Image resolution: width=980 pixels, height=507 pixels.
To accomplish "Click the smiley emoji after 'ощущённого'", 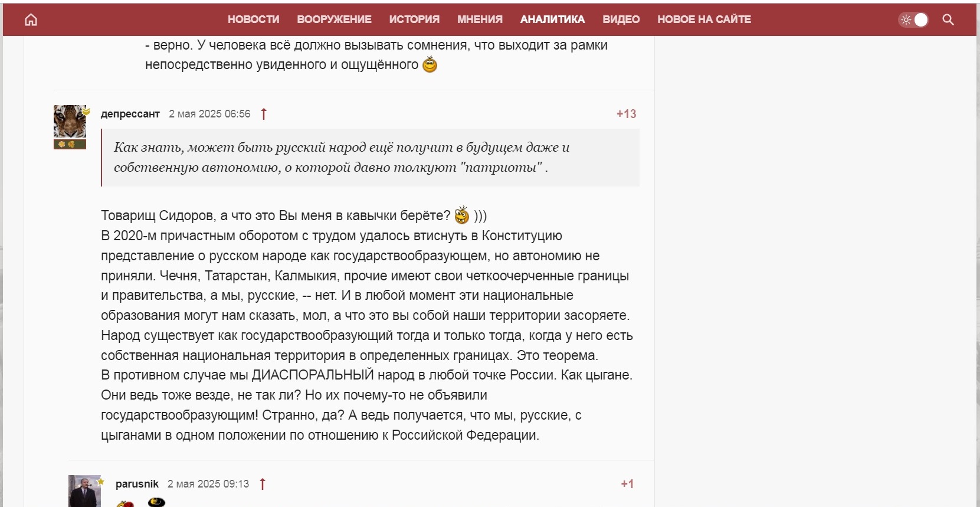I will 430,64.
